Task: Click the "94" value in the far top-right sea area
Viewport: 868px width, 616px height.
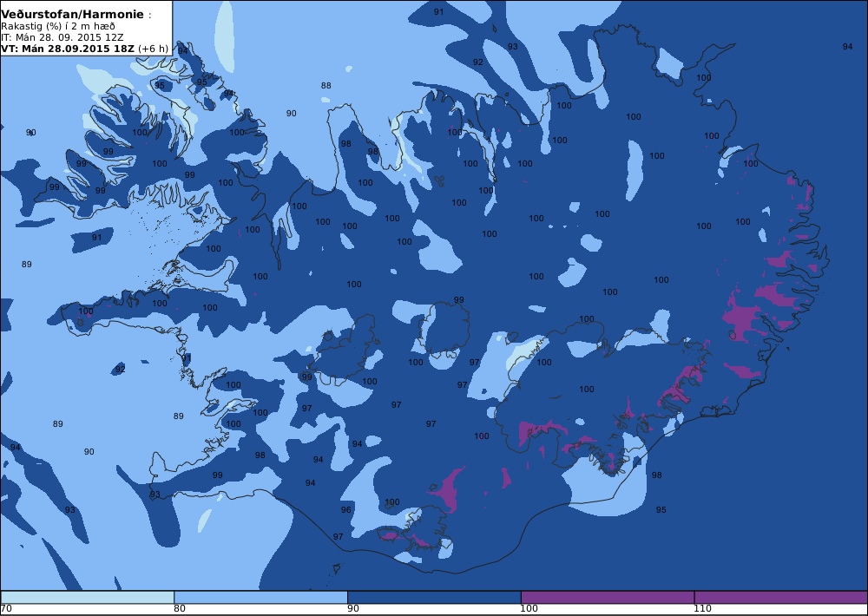Action: pos(847,47)
